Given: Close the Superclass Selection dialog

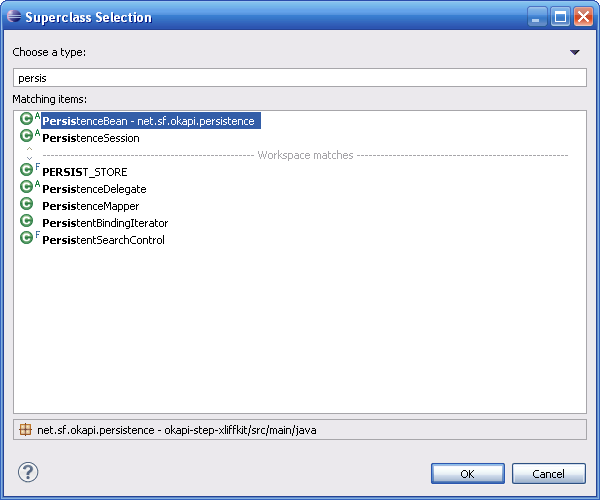Looking at the screenshot, I should coord(583,17).
